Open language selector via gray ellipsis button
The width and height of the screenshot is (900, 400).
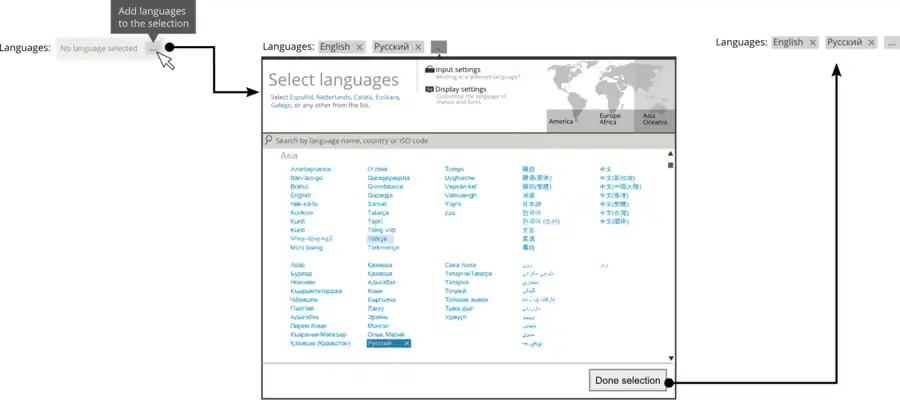439,47
